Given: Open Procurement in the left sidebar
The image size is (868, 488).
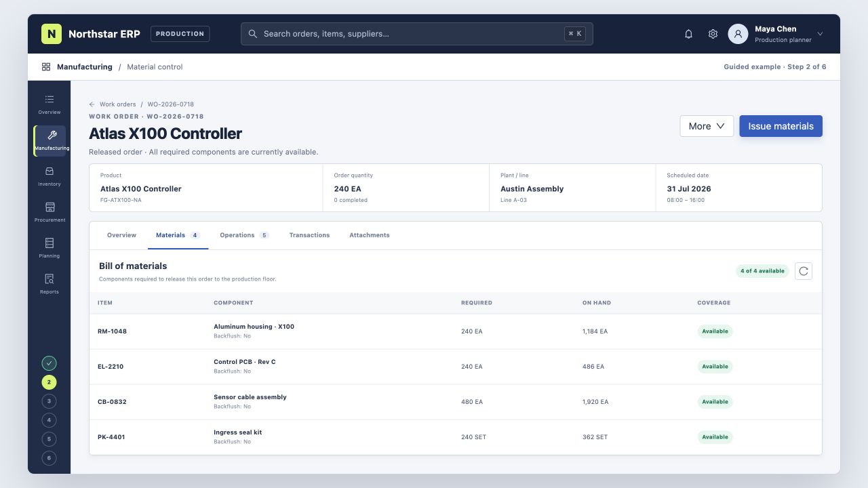Looking at the screenshot, I should pos(50,213).
